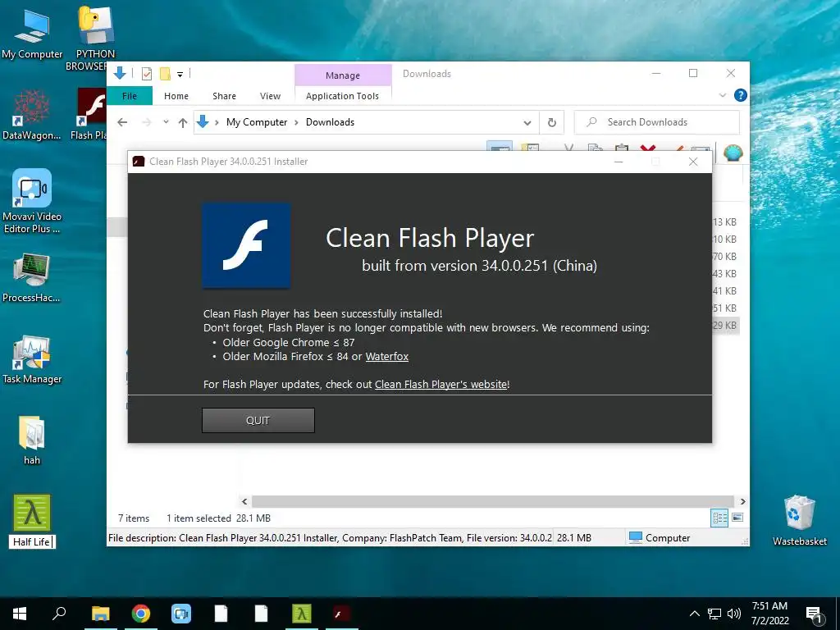Screen dimensions: 840x630
Task: Switch to the View ribbon tab
Action: [270, 96]
